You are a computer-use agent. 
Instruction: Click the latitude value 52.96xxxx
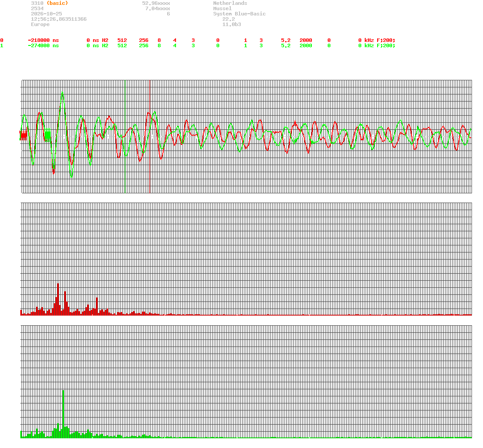pos(156,3)
